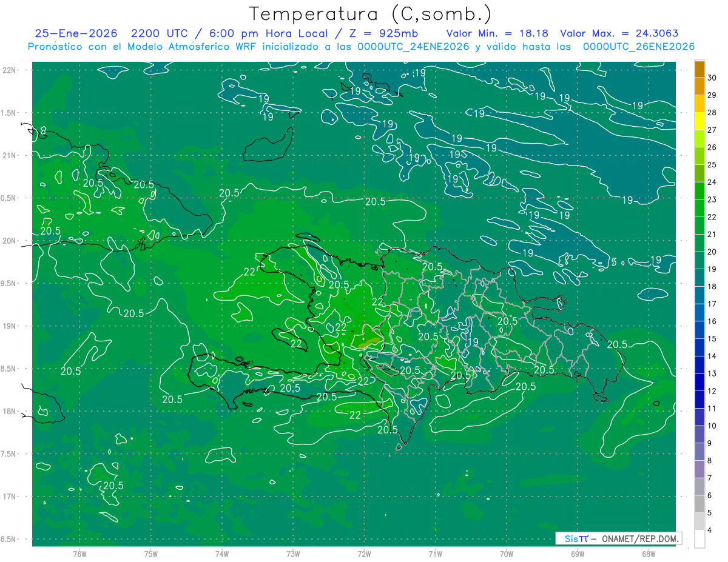728x562 pixels.
Task: Click the "75W" longitude axis label
Action: pos(151,554)
